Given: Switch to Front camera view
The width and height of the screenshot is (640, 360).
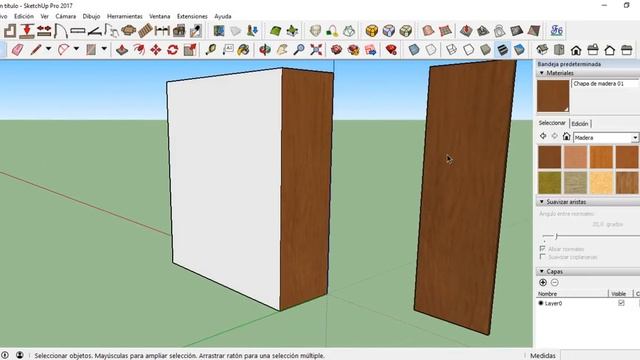Looking at the screenshot, I should point(576,50).
